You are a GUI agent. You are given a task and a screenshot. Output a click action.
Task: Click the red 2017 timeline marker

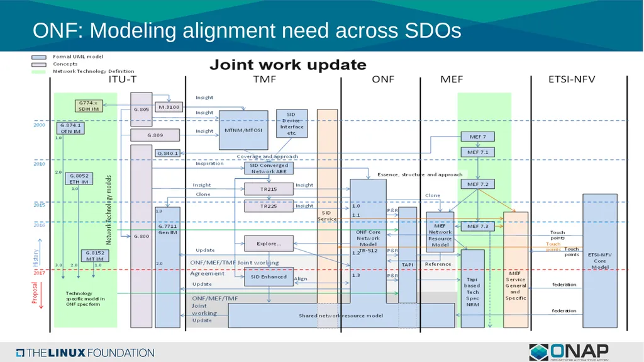point(40,273)
